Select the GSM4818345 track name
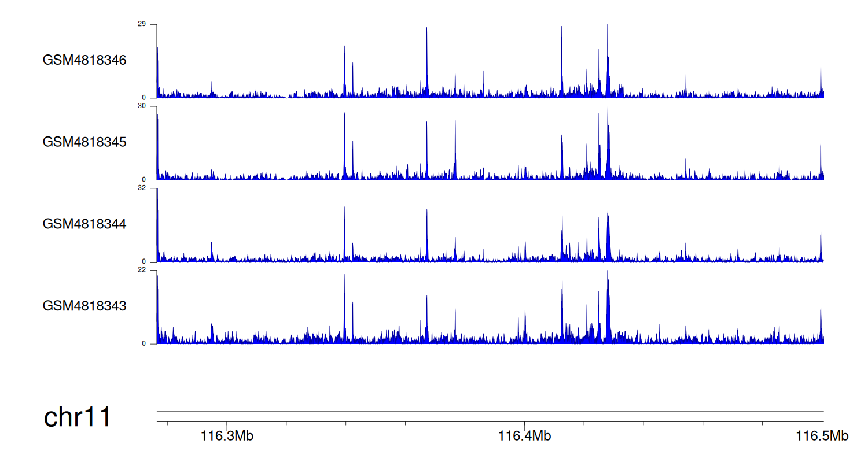Viewport: 868px width, 451px height. coord(84,142)
